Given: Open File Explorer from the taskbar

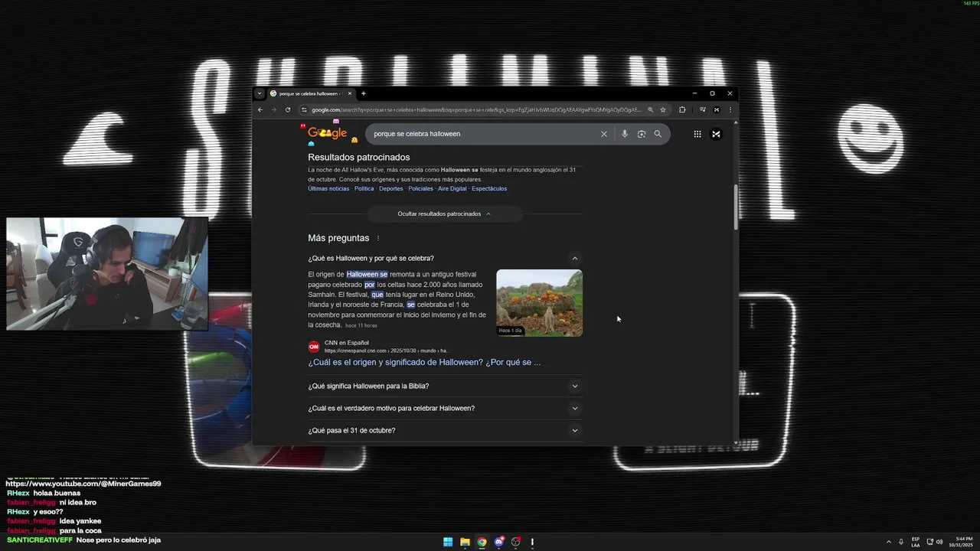Looking at the screenshot, I should pyautogui.click(x=465, y=542).
